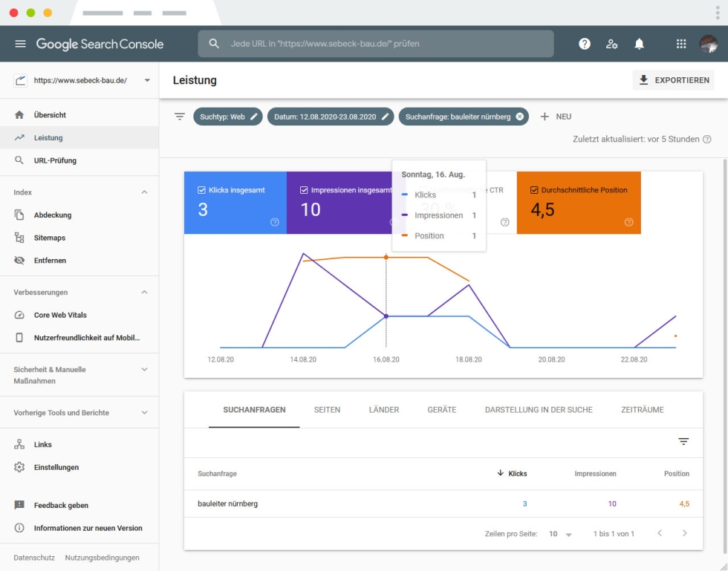Open users and permissions icon in header
This screenshot has width=728, height=571.
[x=611, y=44]
